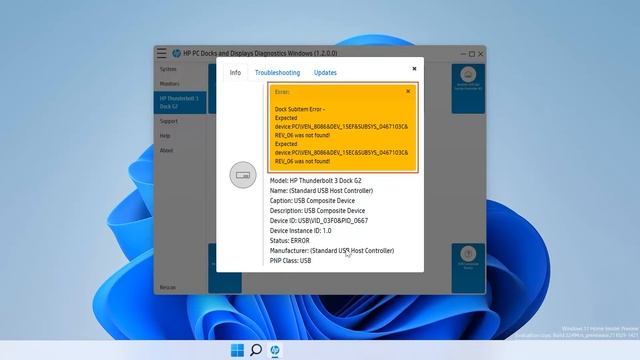640x360 pixels.
Task: Click 'Description: USB Composite Device' line
Action: point(317,211)
